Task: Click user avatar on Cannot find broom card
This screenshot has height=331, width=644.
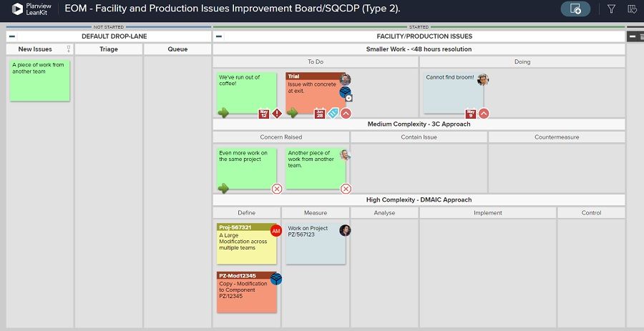Action: pyautogui.click(x=483, y=79)
